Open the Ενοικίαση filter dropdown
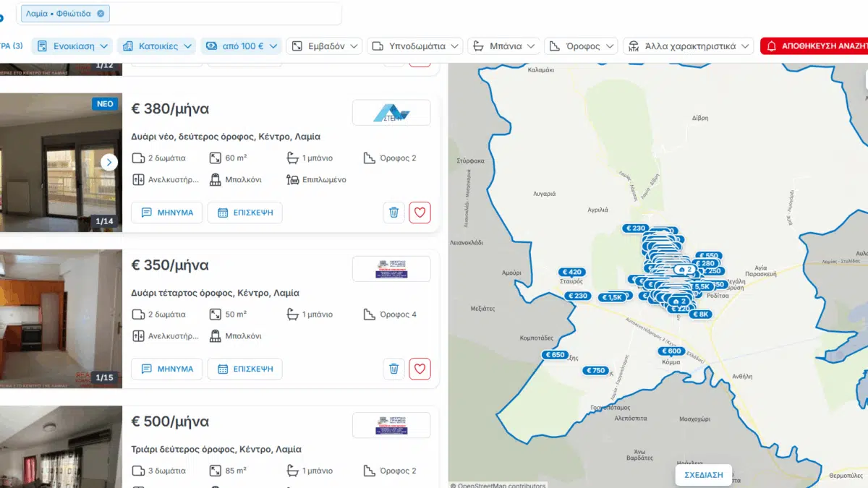Image resolution: width=868 pixels, height=488 pixels. tap(72, 46)
